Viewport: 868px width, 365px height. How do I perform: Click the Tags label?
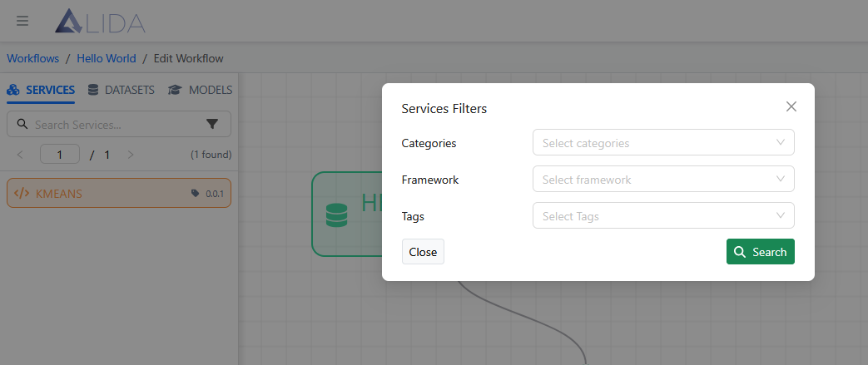413,216
